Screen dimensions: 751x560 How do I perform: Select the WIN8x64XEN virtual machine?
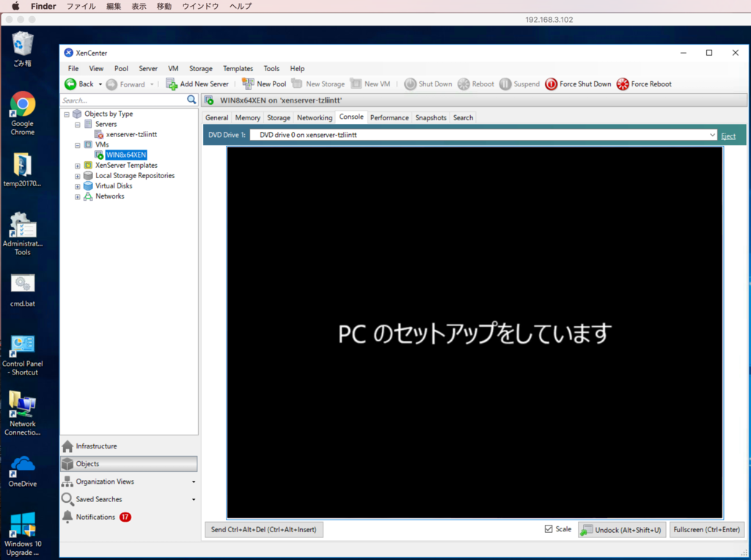[x=126, y=155]
